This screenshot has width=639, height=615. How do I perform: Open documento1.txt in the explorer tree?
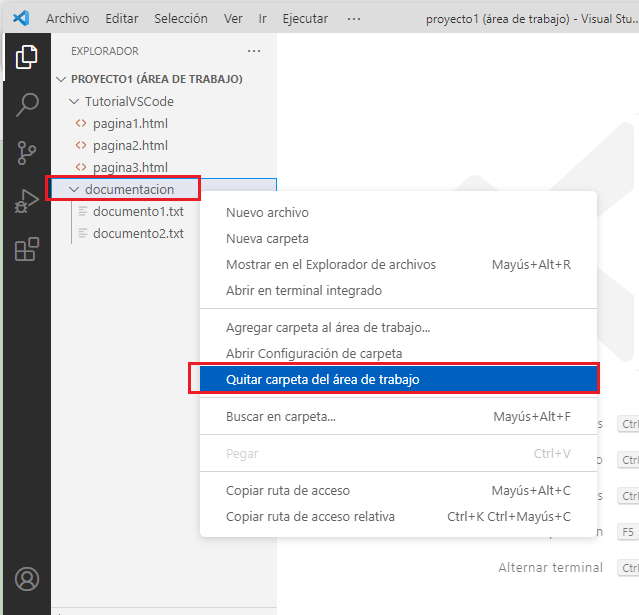click(138, 211)
